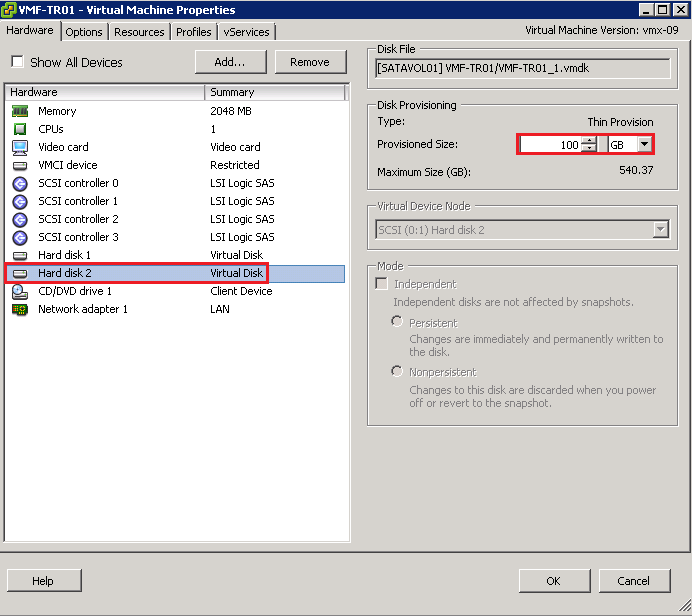Click the Provisioned Size value field

pos(551,144)
